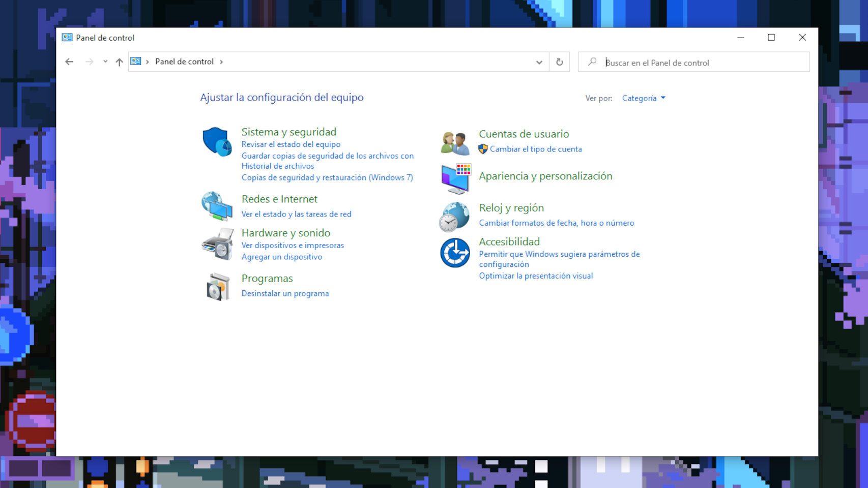Expand the breadcrumb arrow after Panel de control
868x488 pixels.
222,62
